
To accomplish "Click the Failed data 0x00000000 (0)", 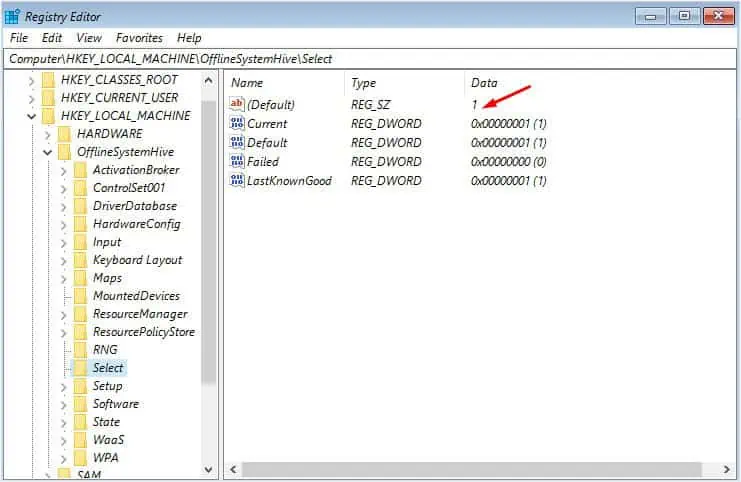I will pos(508,162).
